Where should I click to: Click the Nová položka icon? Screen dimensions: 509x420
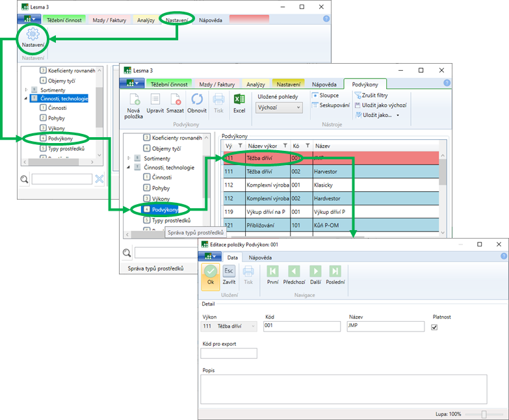[x=134, y=99]
